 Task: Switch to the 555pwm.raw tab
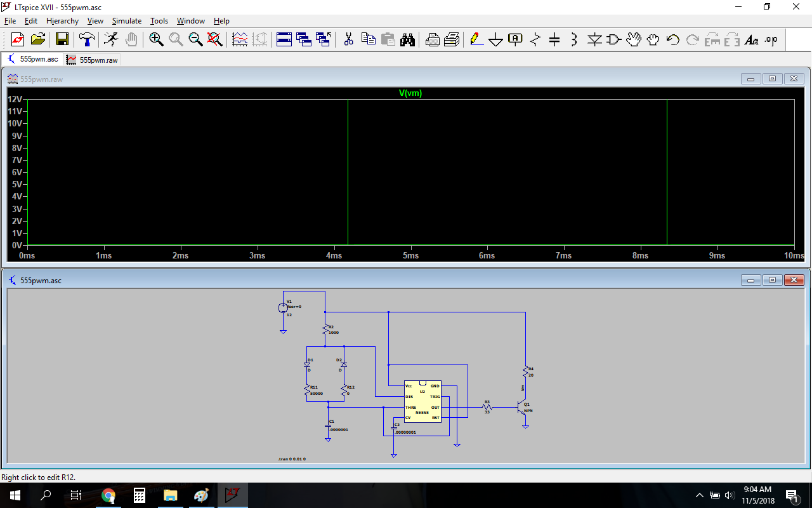(x=92, y=60)
